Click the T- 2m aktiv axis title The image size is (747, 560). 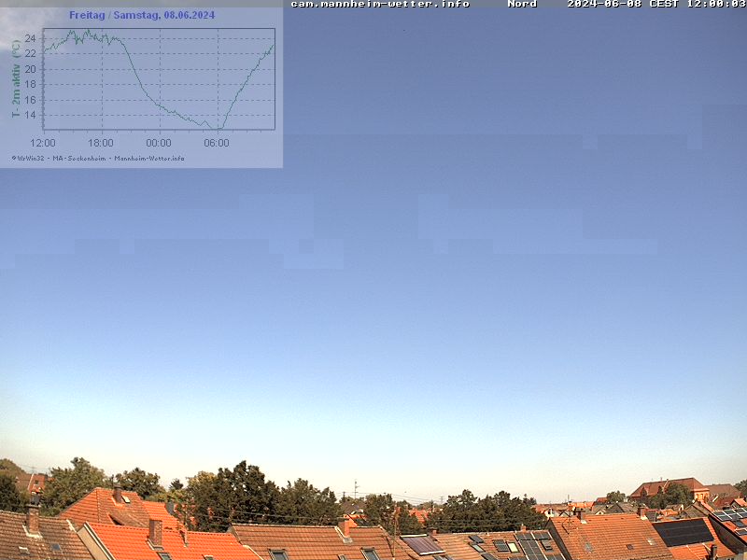click(16, 79)
